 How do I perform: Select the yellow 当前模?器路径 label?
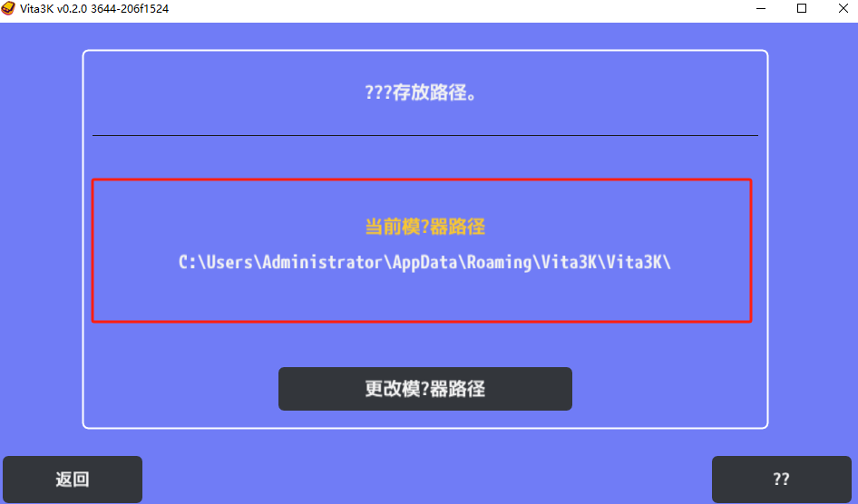pyautogui.click(x=425, y=227)
